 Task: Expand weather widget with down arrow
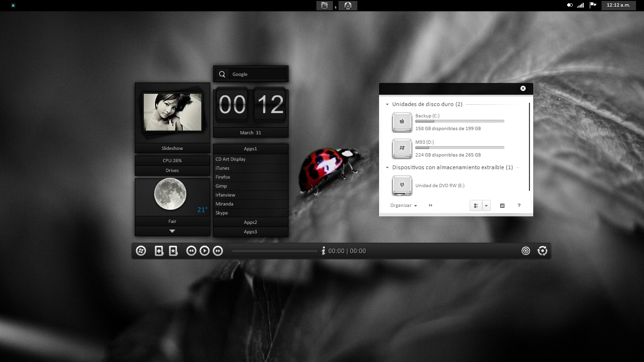172,231
